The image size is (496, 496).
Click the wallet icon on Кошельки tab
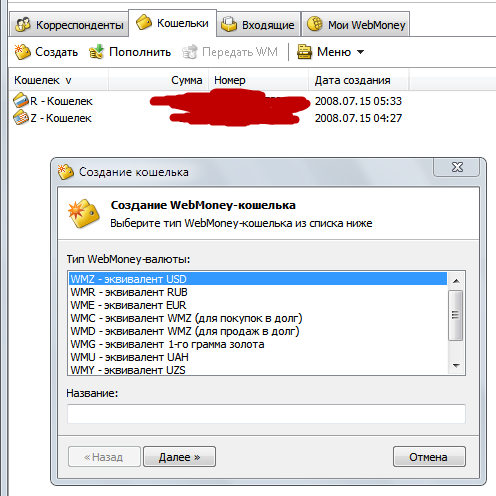(144, 22)
